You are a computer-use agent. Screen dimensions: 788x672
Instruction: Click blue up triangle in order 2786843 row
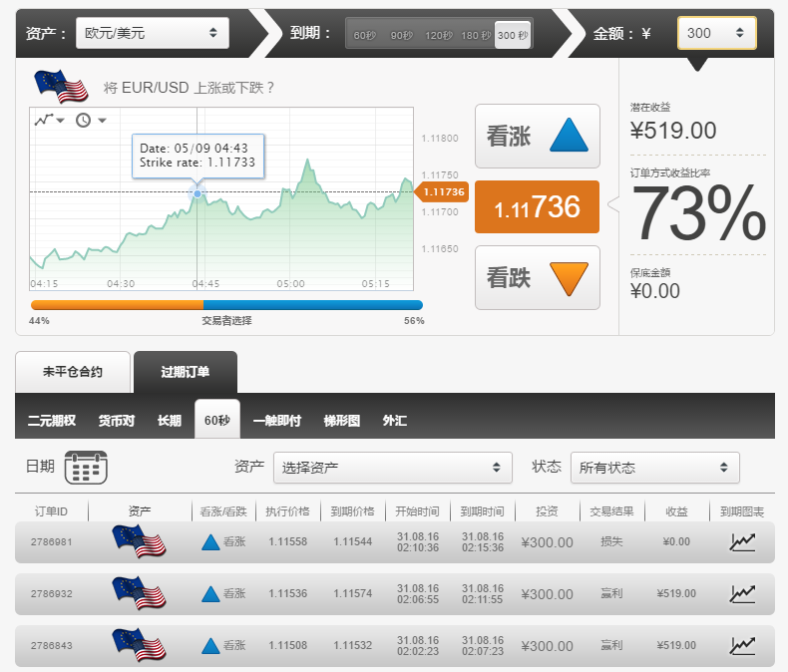210,645
